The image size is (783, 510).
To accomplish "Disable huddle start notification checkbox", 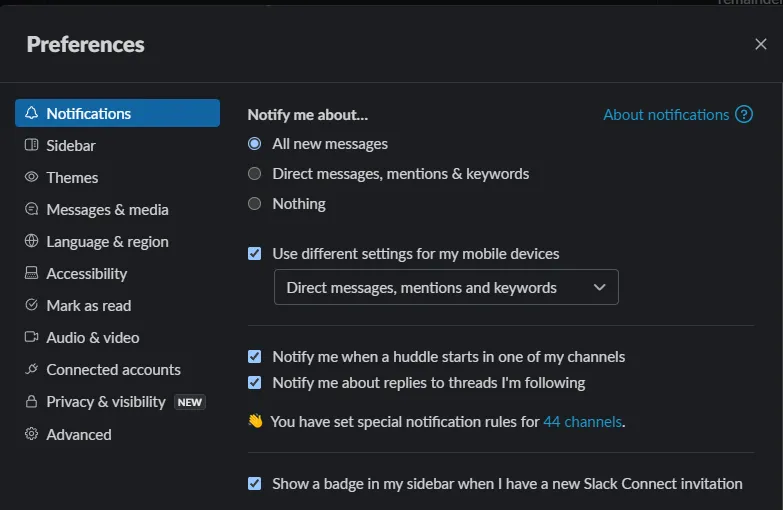I will pos(255,357).
